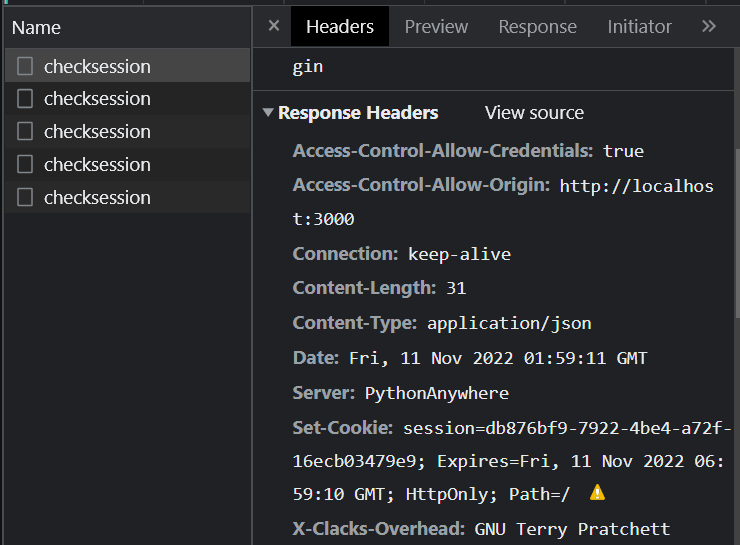
Task: Collapse the Response Headers section
Action: tap(268, 112)
